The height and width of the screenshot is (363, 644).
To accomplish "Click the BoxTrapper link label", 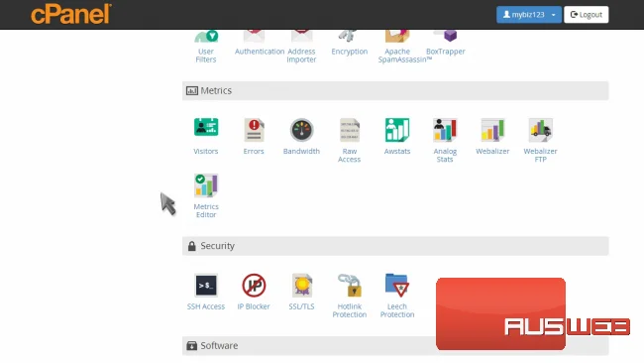I will [446, 52].
